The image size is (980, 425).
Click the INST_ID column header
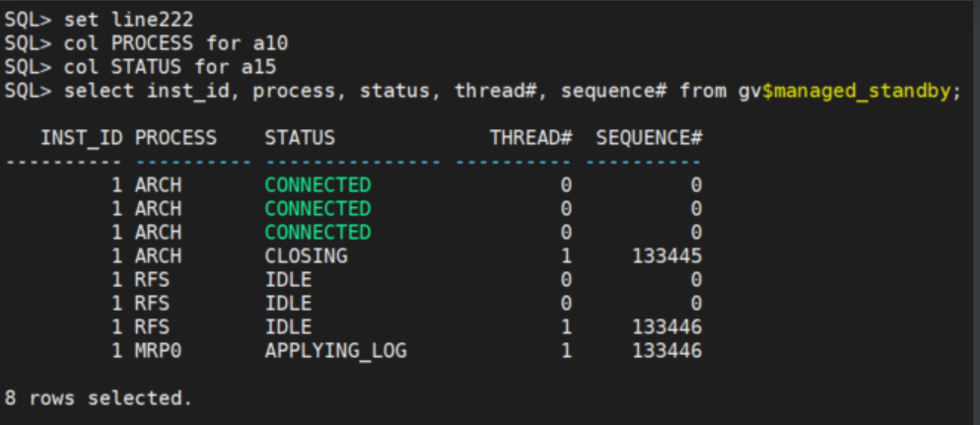click(81, 138)
